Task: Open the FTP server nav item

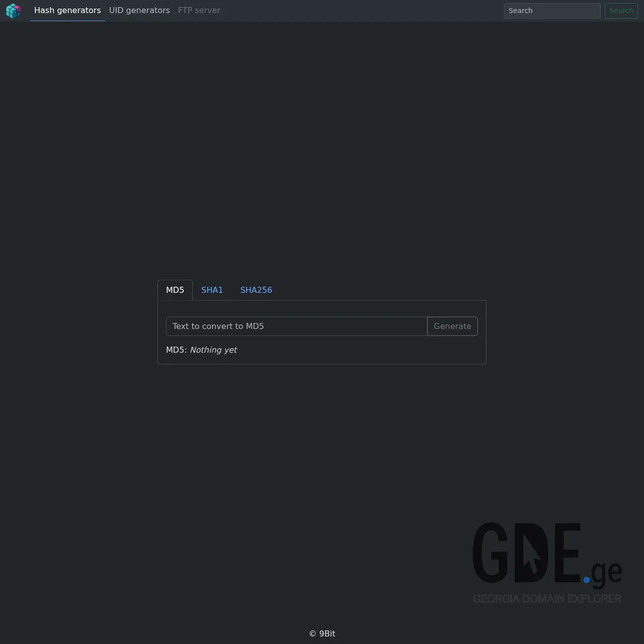Action: click(199, 11)
